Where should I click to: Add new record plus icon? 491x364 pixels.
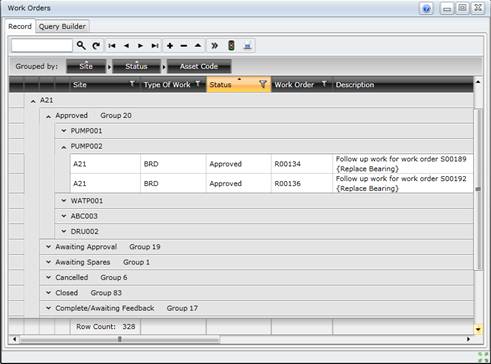point(170,46)
